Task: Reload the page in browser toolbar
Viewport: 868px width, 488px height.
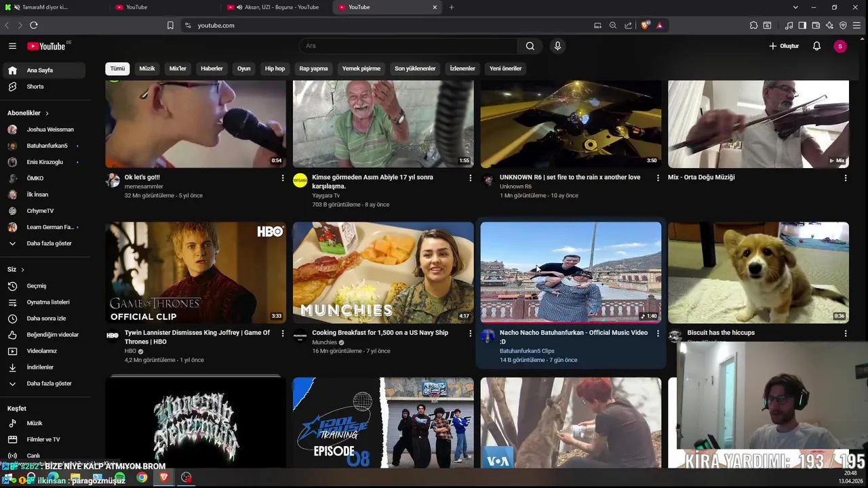Action: tap(33, 25)
